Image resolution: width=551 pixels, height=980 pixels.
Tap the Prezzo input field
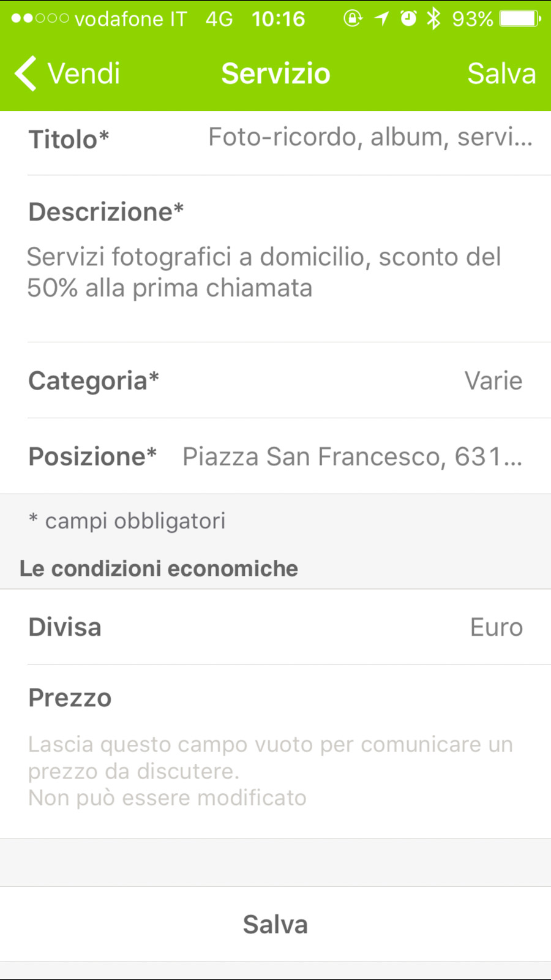pos(271,771)
